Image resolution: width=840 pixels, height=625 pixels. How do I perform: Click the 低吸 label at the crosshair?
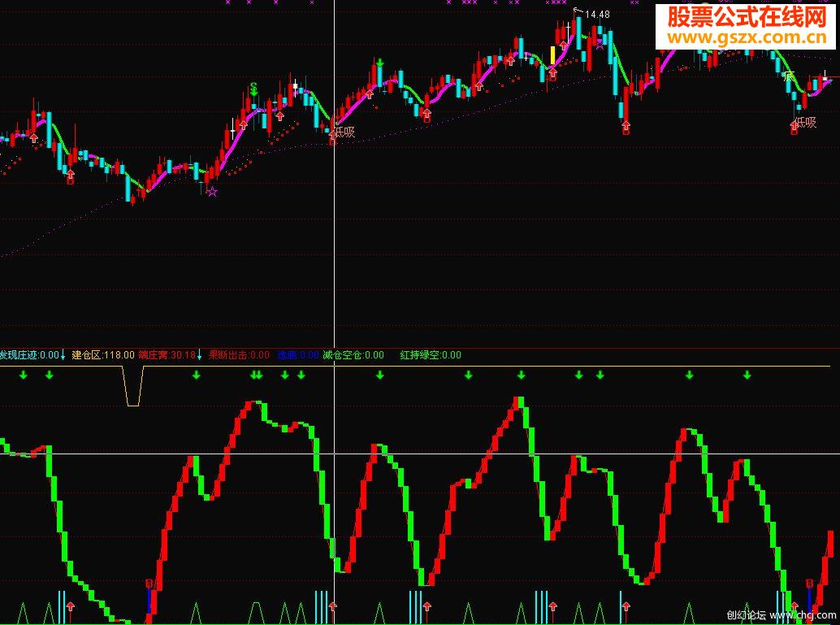344,132
